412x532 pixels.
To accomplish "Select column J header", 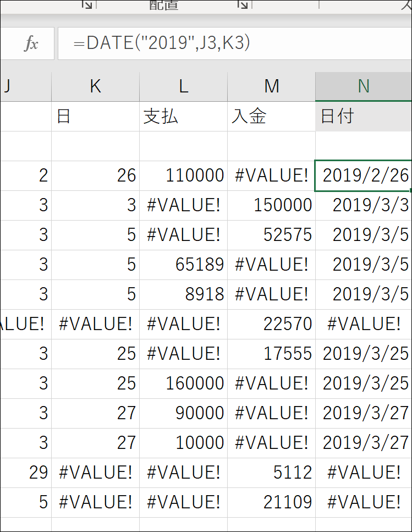I will click(26, 86).
